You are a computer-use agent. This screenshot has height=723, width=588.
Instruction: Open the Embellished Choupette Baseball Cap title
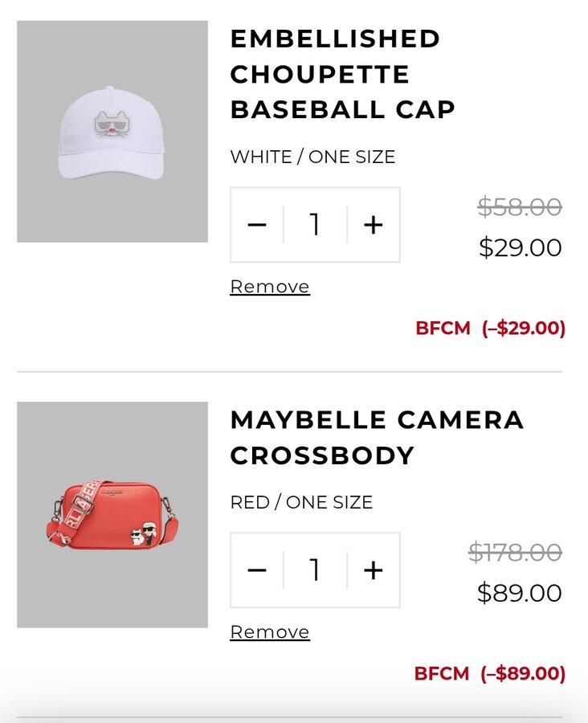point(342,74)
